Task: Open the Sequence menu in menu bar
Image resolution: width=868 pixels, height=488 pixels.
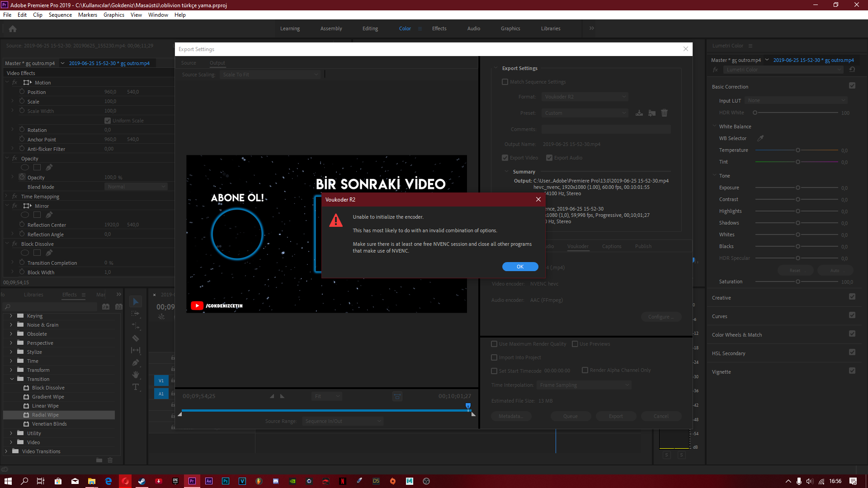Action: click(x=60, y=15)
